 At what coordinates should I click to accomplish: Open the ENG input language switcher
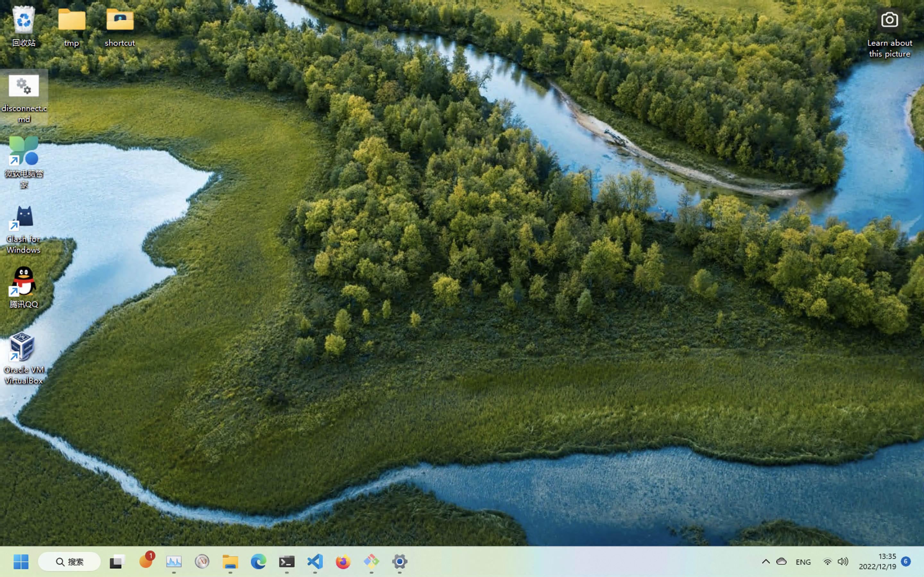pos(803,562)
